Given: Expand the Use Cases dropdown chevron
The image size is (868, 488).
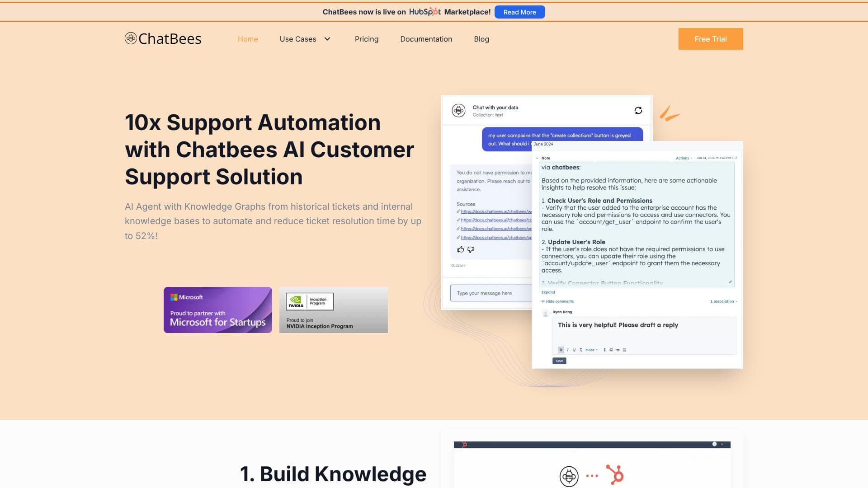Looking at the screenshot, I should 327,39.
